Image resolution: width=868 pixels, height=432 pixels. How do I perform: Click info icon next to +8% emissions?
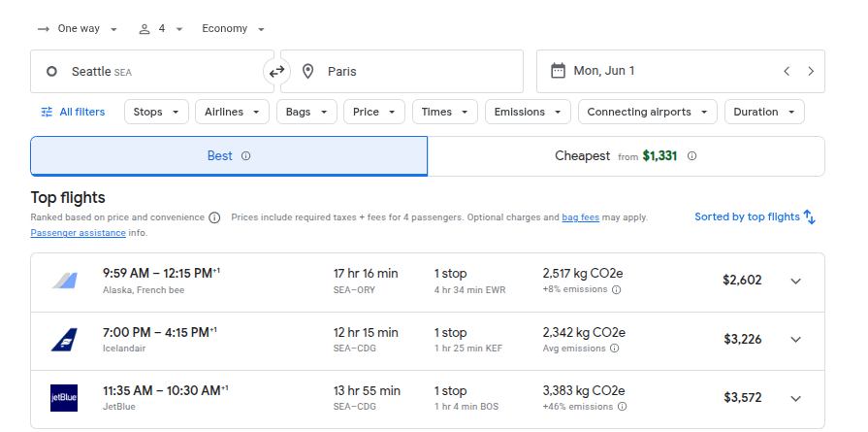[x=616, y=289]
